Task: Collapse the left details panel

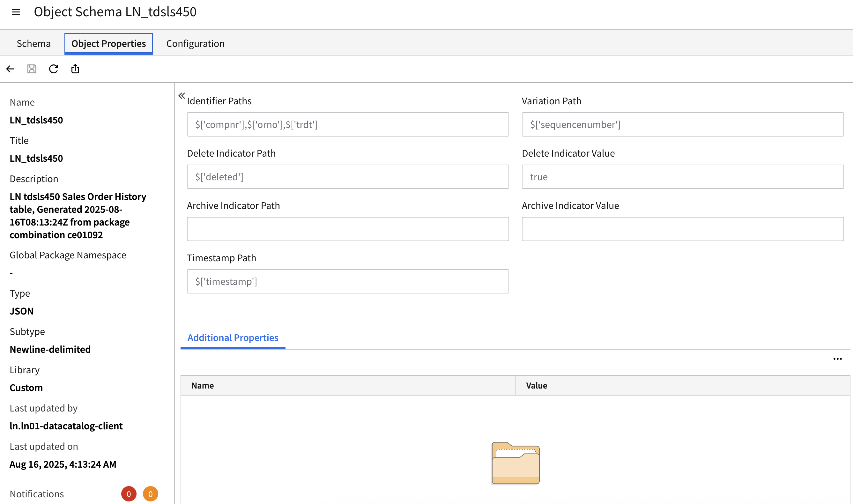Action: click(182, 96)
